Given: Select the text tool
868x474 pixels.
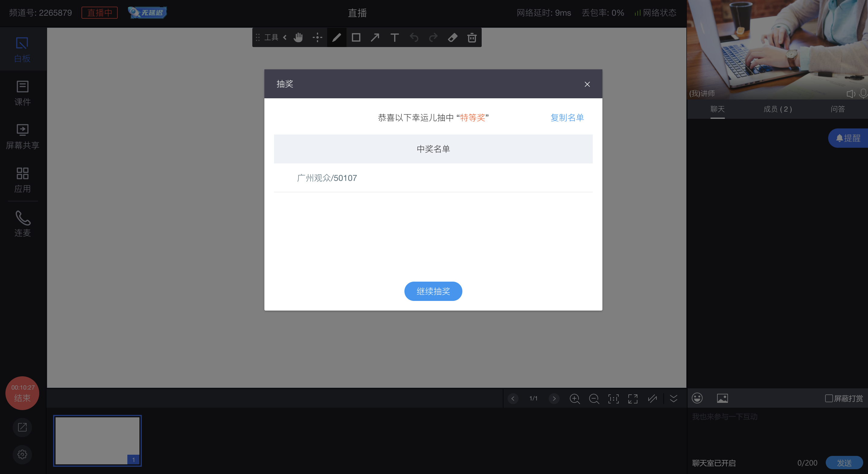Looking at the screenshot, I should pos(394,37).
